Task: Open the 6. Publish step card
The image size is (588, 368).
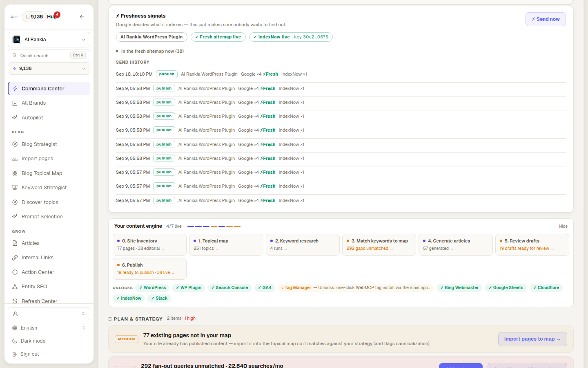Action: coord(149,269)
